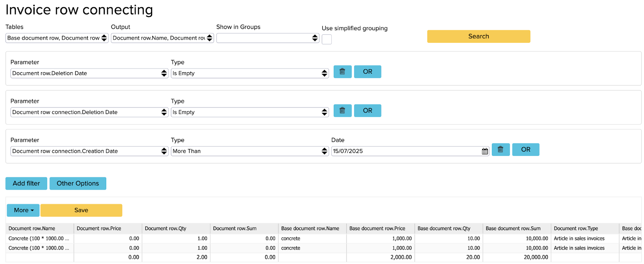Enable Use simplified grouping checkbox
Screen dimensions: 644x264
click(326, 39)
